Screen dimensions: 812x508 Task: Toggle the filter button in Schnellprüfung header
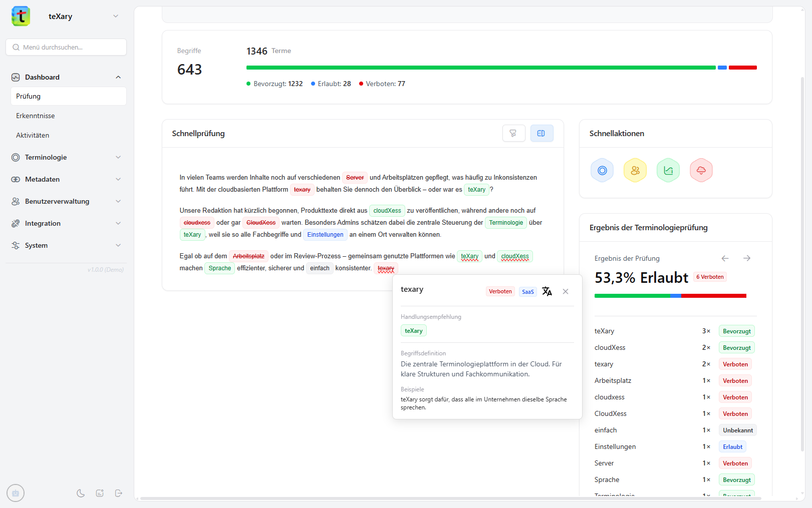pyautogui.click(x=513, y=133)
